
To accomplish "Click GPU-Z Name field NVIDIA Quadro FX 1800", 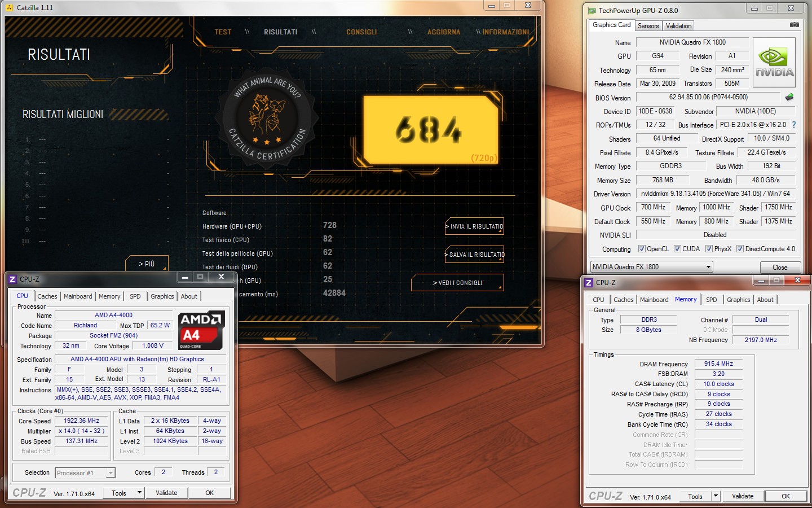I will 692,42.
